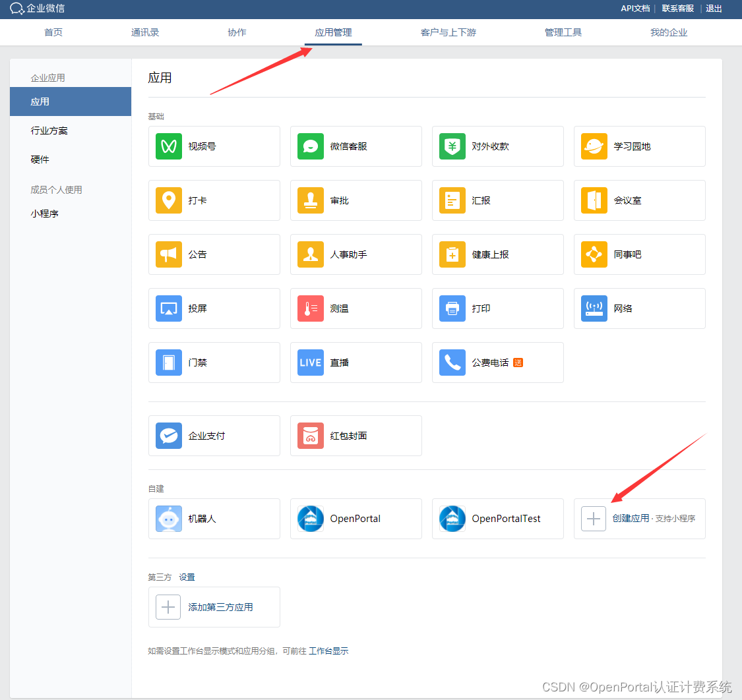Click the 公费电话 phone icon

click(x=452, y=363)
